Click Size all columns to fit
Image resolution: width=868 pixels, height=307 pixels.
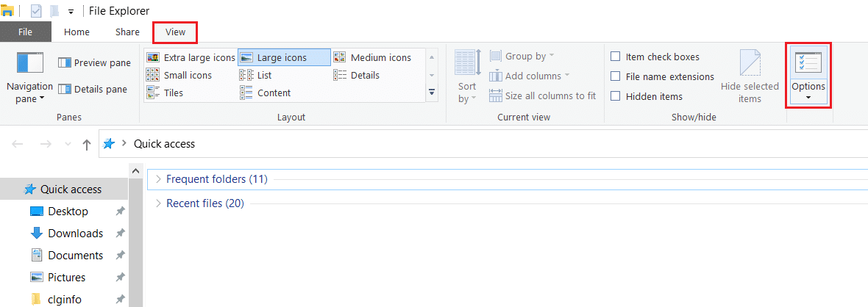click(543, 95)
